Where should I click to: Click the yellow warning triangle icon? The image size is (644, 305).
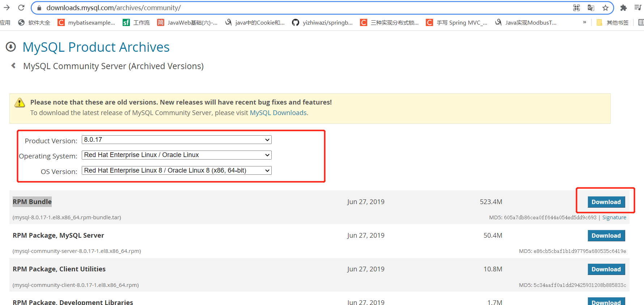click(x=20, y=103)
